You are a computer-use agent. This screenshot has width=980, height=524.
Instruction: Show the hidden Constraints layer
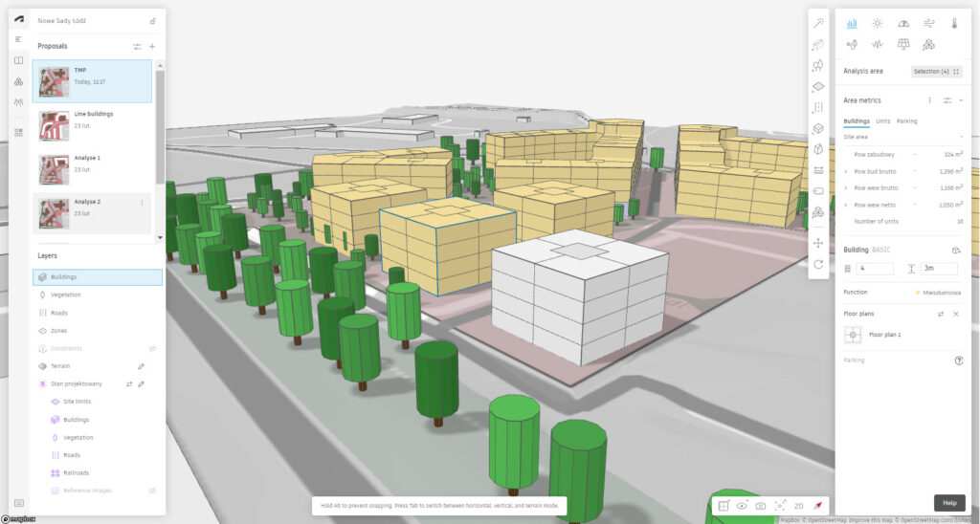coord(151,348)
